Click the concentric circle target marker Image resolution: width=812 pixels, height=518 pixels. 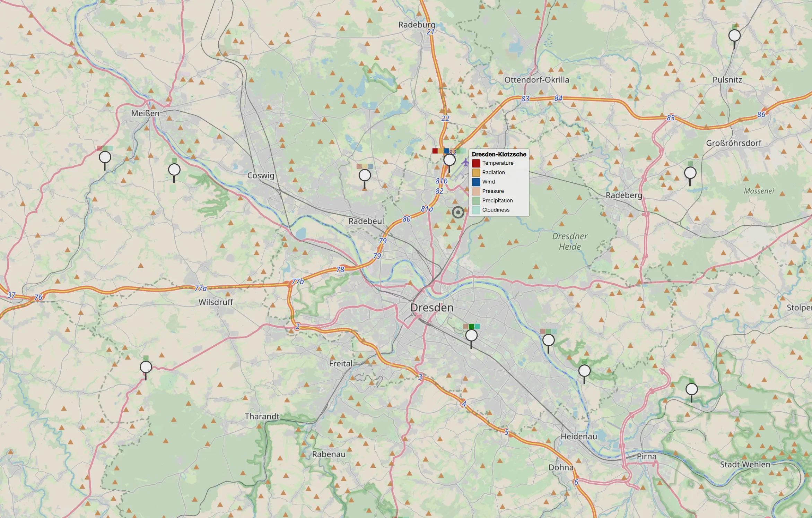458,212
